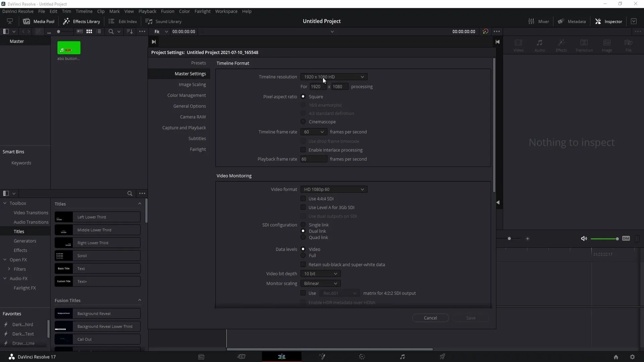Enable Use 4:4:4 SDI option
This screenshot has width=644, height=362.
[304, 198]
